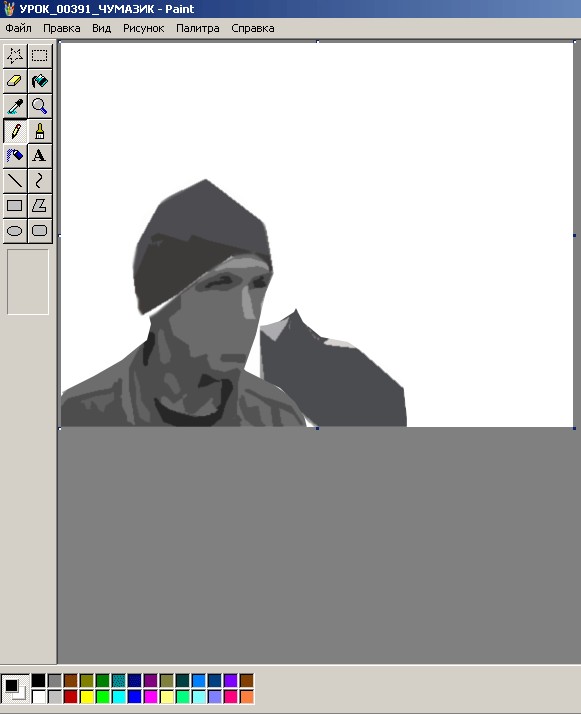Select the pale yellow swatch

[167, 697]
